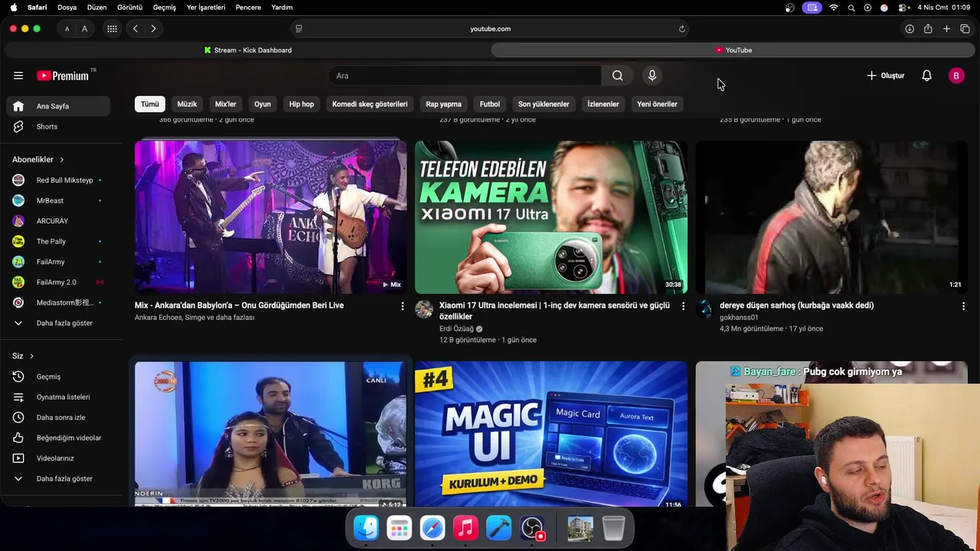Open Videolarınız in sidebar

click(x=58, y=458)
